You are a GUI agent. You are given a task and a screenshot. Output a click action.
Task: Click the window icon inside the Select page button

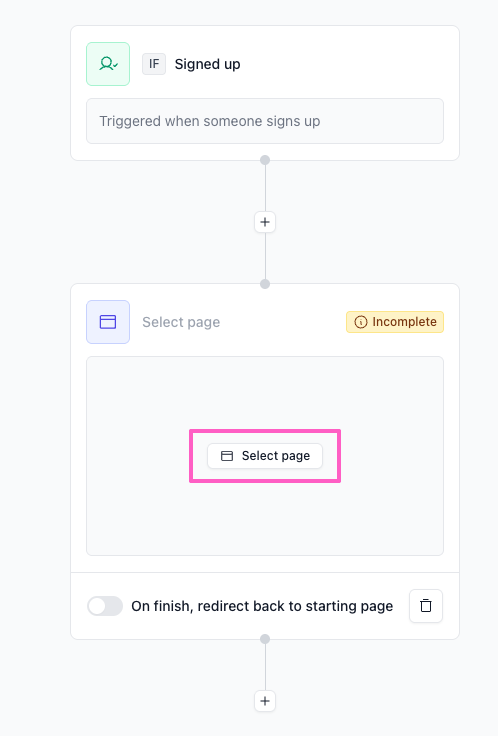[x=227, y=456]
